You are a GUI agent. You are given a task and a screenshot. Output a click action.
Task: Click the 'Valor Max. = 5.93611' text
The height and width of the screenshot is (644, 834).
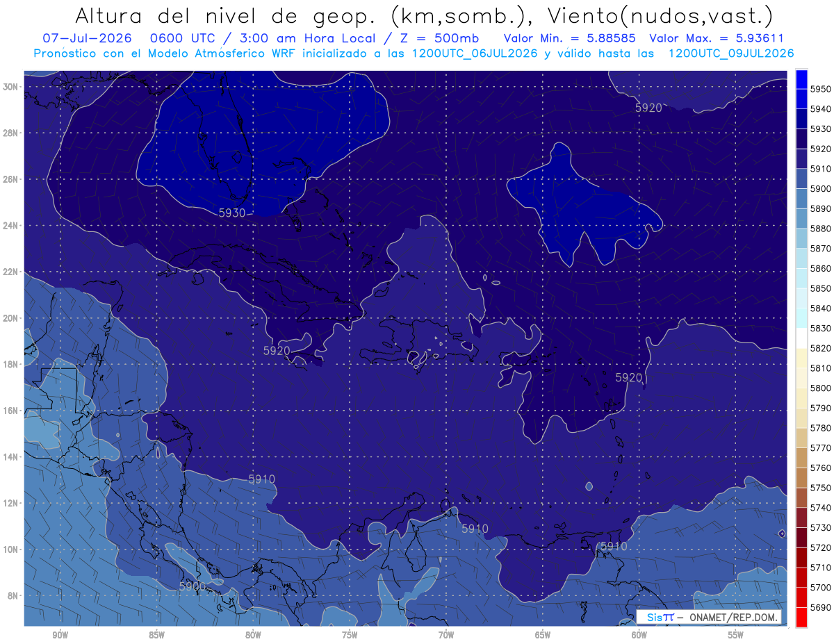[717, 38]
